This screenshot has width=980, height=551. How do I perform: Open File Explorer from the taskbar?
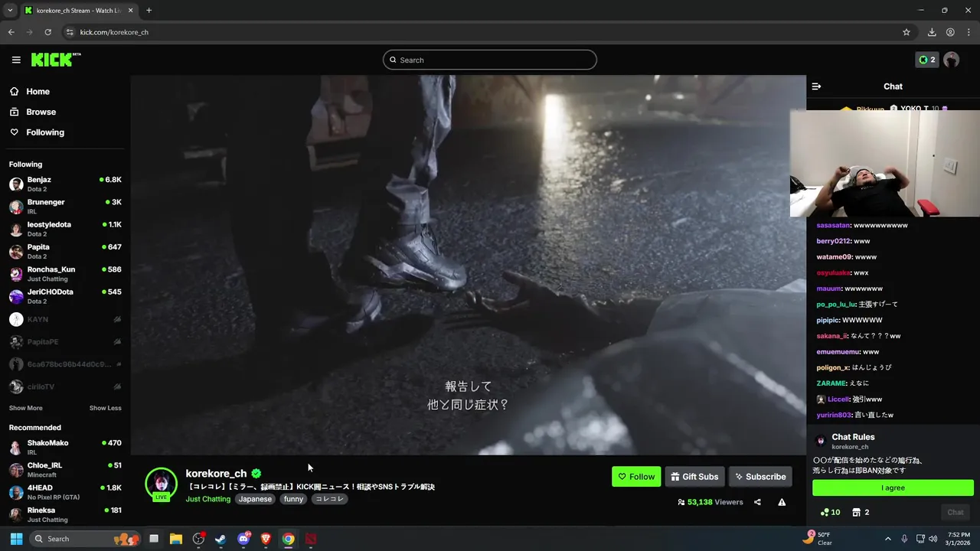tap(176, 539)
